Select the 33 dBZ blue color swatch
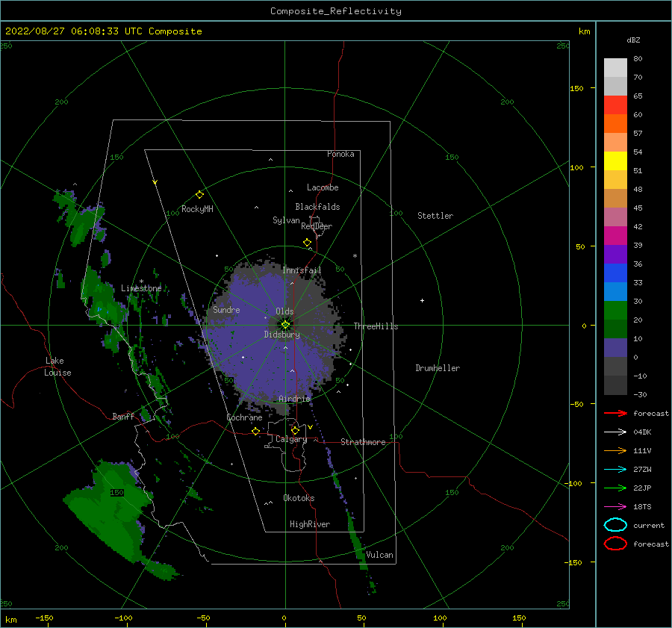 (x=615, y=273)
